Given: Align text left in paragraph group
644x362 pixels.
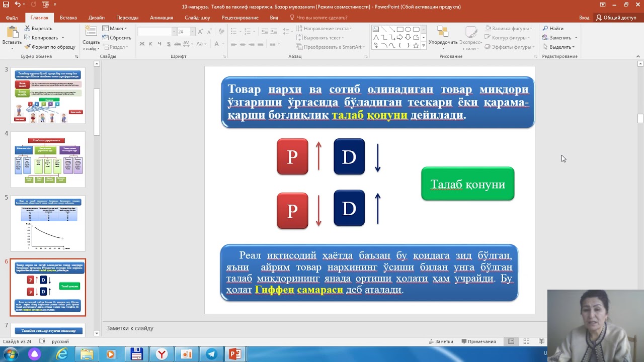Looking at the screenshot, I should (234, 44).
